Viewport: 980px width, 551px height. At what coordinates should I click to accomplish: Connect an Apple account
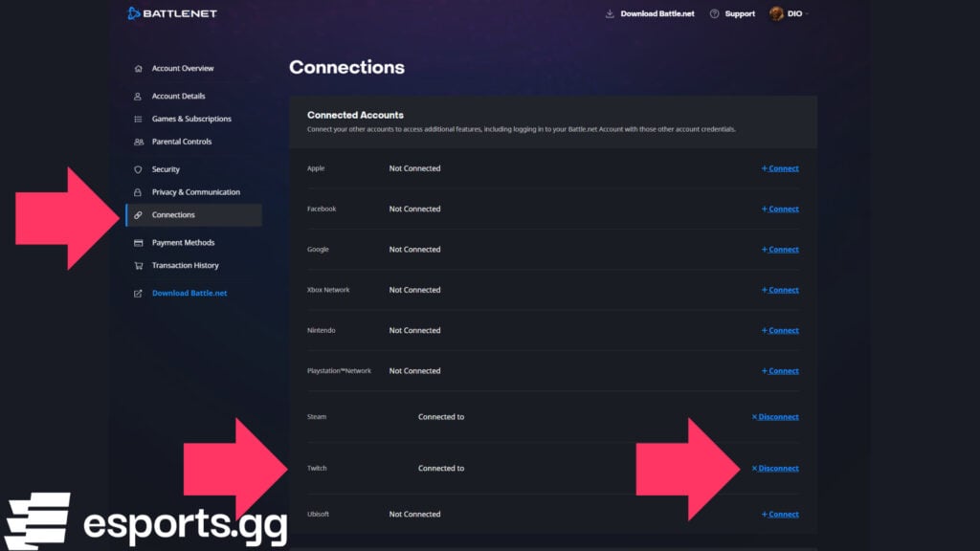click(x=779, y=167)
